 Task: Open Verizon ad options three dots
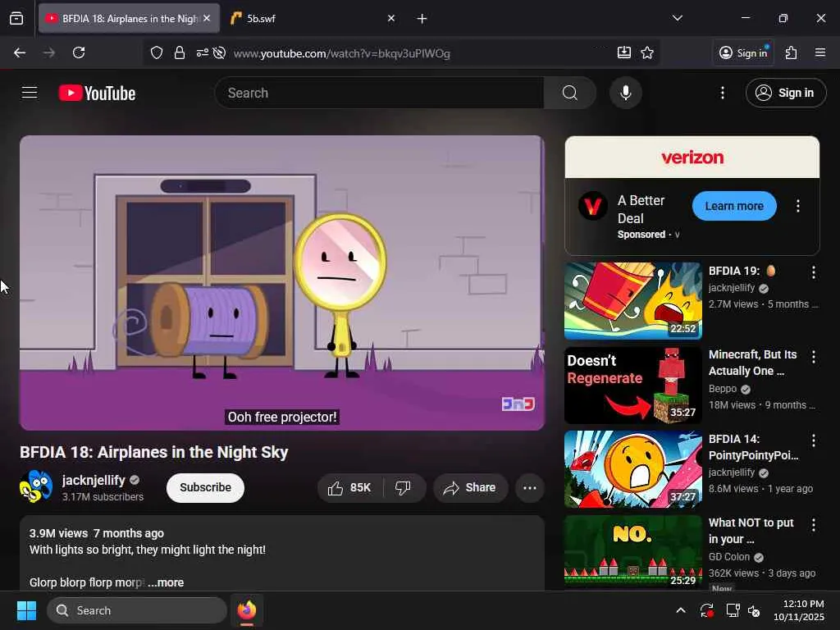point(798,206)
